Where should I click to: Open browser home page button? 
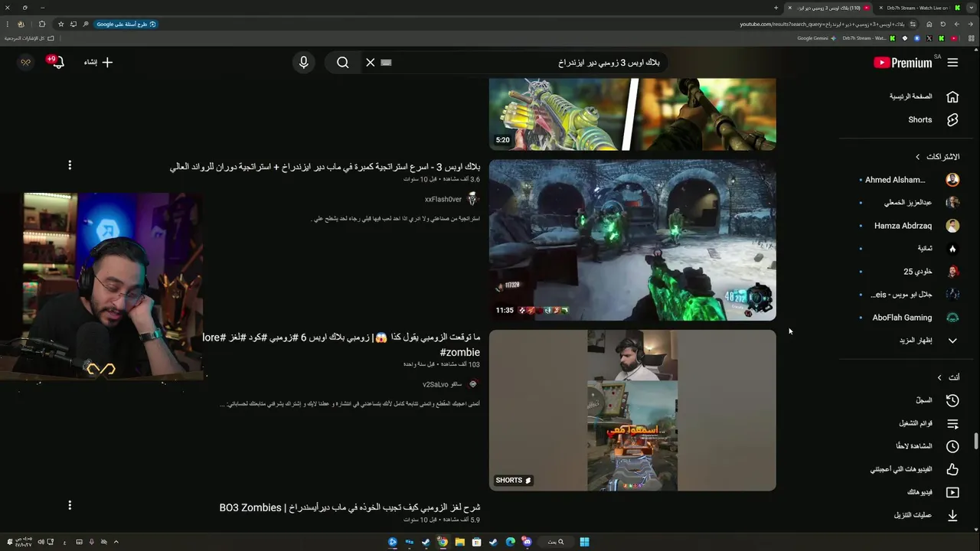(x=929, y=24)
